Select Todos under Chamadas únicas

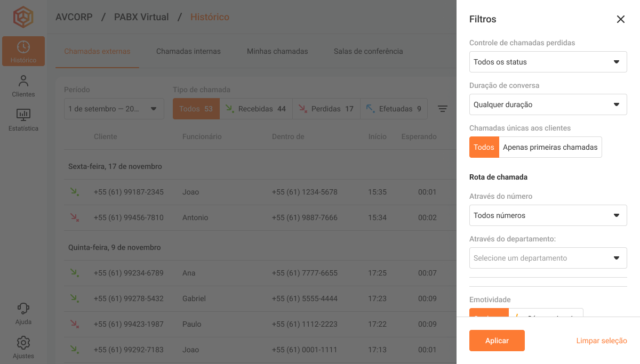tap(484, 147)
